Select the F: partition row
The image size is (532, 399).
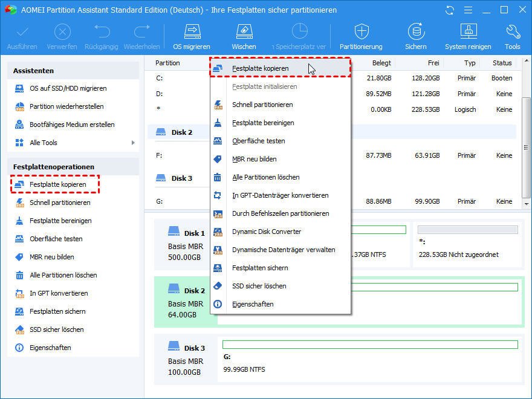pyautogui.click(x=332, y=155)
